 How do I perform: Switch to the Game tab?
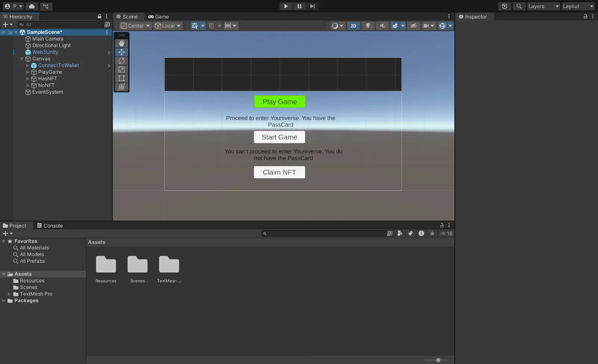158,16
